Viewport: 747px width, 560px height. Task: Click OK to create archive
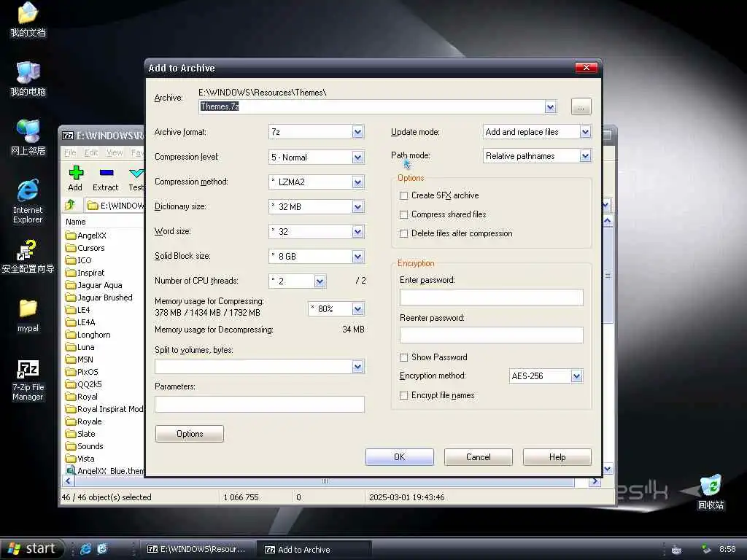(400, 457)
